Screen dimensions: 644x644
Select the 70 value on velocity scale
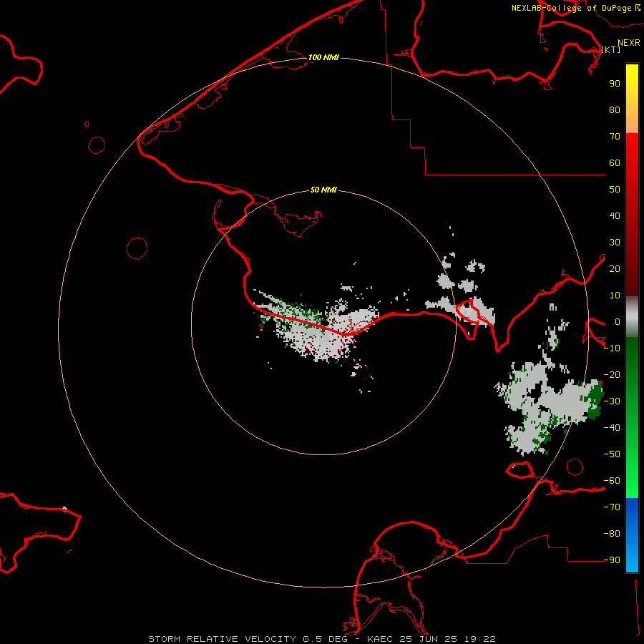[x=615, y=137]
